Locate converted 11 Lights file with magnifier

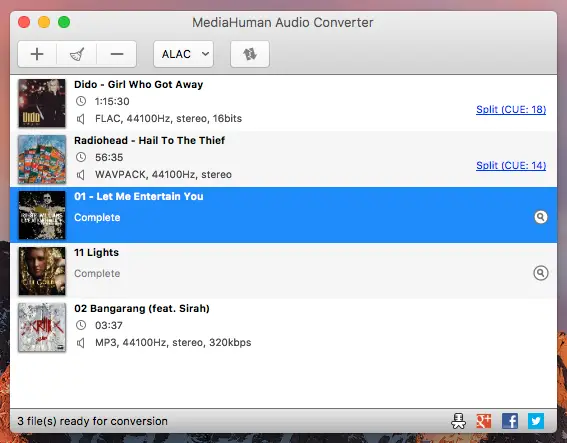coord(541,273)
